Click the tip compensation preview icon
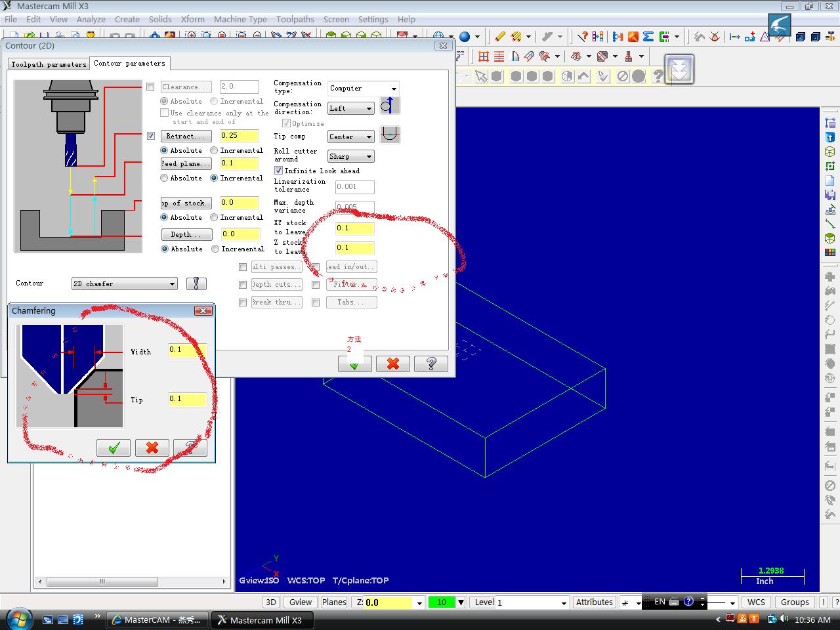This screenshot has height=630, width=840. point(390,135)
